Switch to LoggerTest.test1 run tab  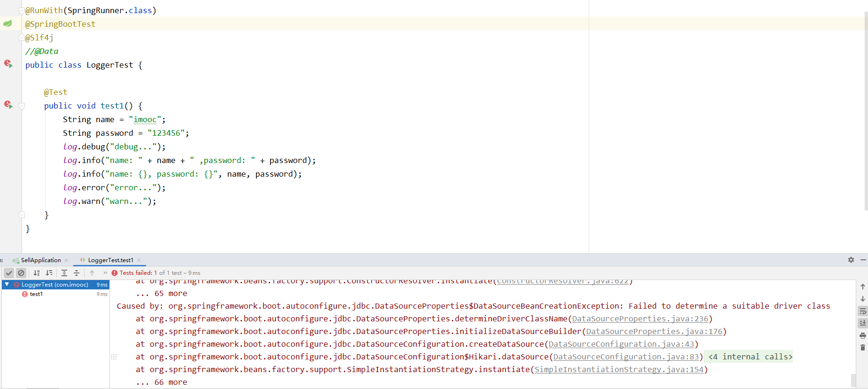[x=111, y=260]
